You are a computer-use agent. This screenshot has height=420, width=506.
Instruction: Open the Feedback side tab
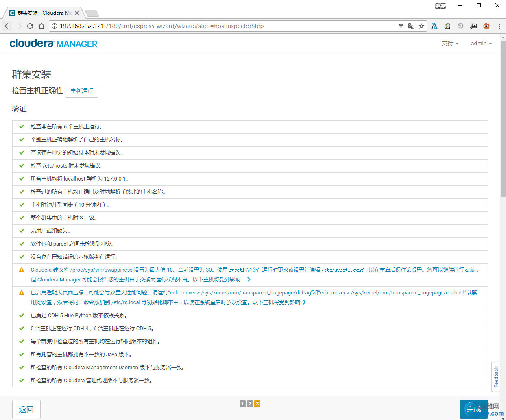click(x=496, y=376)
